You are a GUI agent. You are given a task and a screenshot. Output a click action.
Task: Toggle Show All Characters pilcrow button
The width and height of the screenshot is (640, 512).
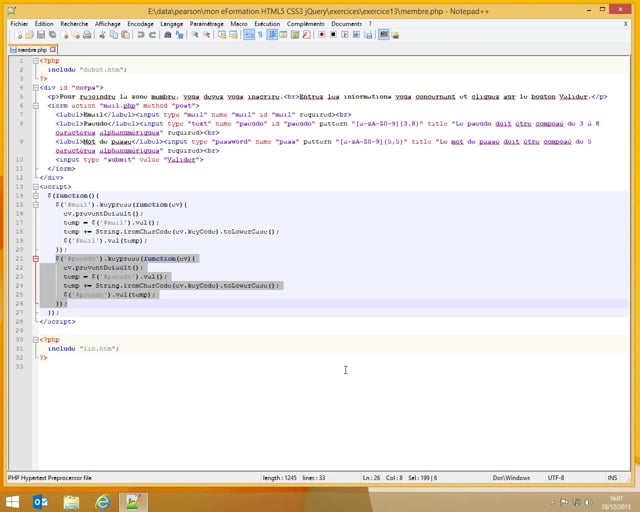pyautogui.click(x=260, y=35)
